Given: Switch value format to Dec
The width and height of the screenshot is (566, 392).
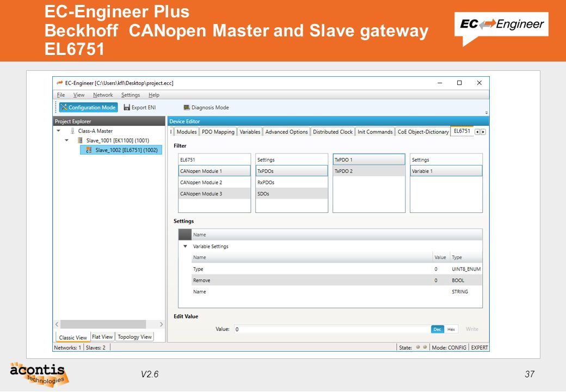Looking at the screenshot, I should point(437,329).
